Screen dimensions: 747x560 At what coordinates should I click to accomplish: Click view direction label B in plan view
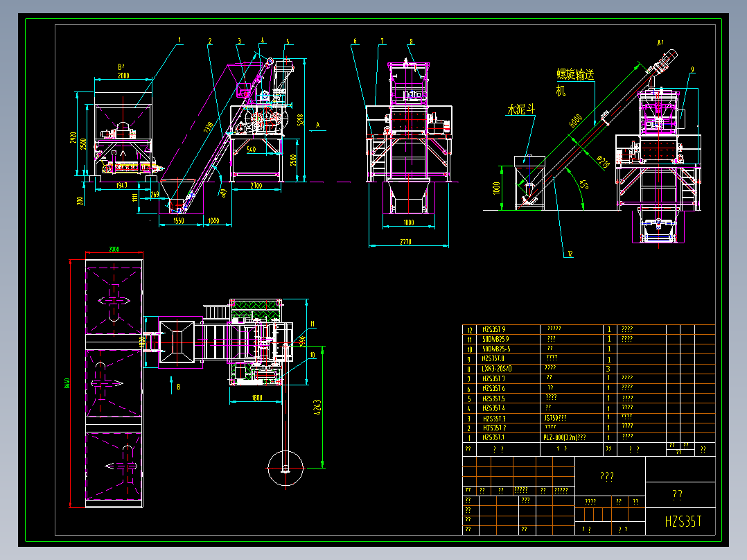tap(175, 386)
